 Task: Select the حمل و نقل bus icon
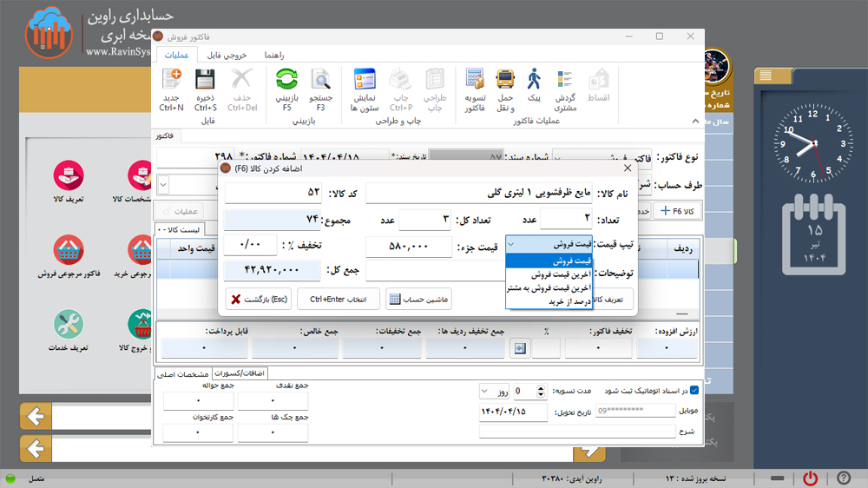pos(505,82)
